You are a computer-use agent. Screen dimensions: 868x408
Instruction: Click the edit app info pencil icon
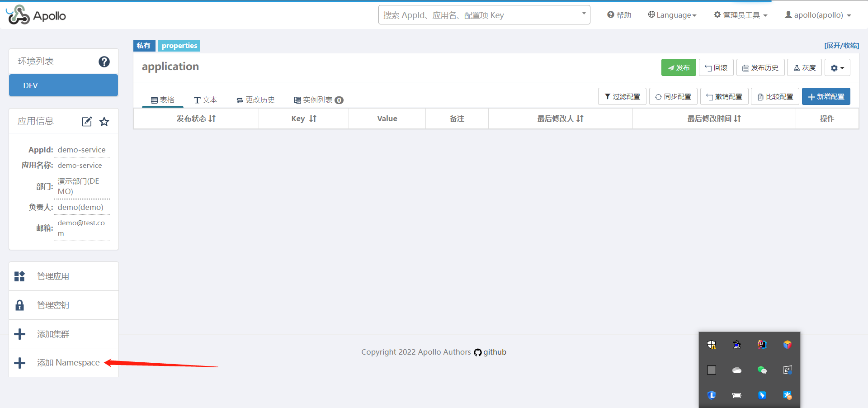[x=87, y=121]
